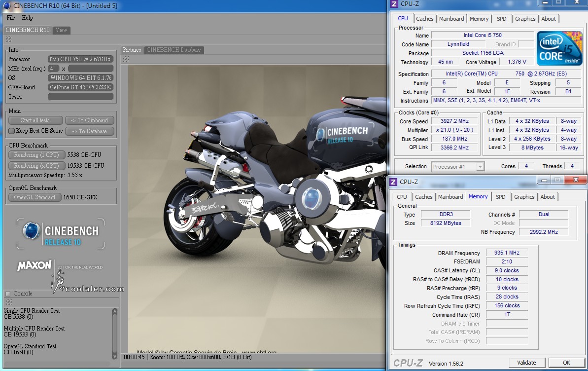Click the Row Refresh Cycle Time value 156 clocks
The height and width of the screenshot is (371, 588).
click(507, 306)
